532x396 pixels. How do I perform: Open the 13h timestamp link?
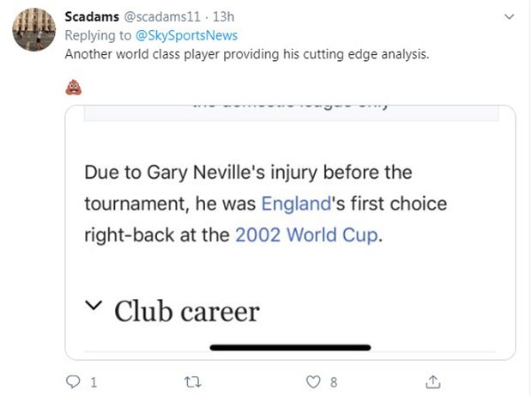pyautogui.click(x=224, y=17)
